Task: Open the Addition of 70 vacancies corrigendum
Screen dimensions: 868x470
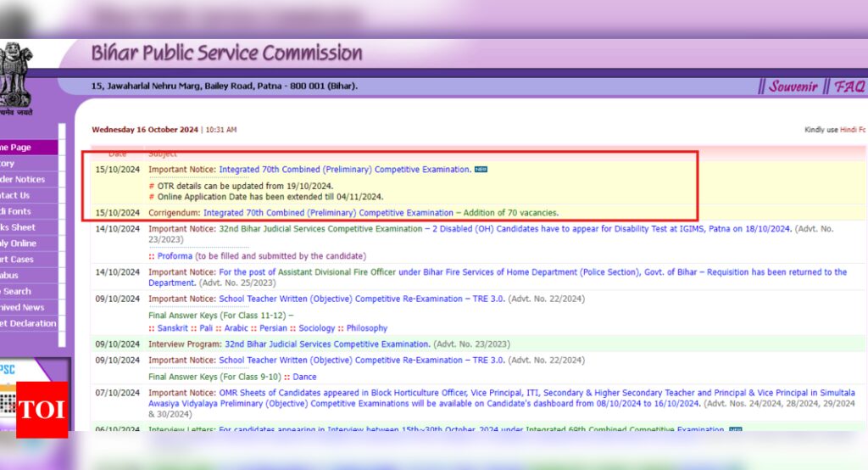Action: point(381,213)
